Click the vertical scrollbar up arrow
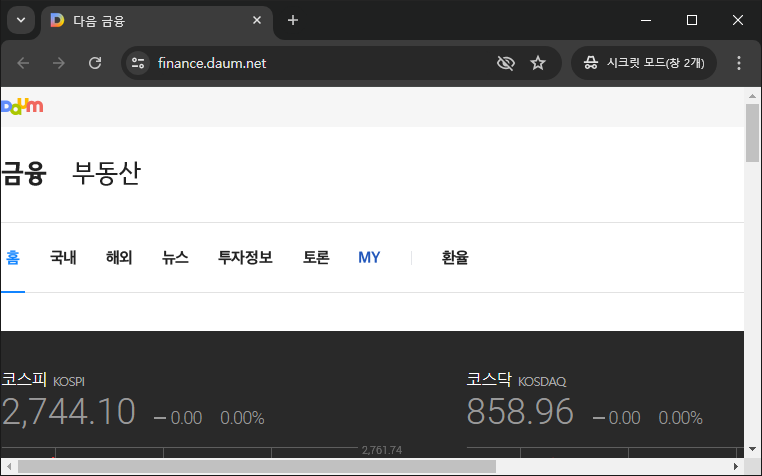This screenshot has height=476, width=762. click(x=752, y=96)
